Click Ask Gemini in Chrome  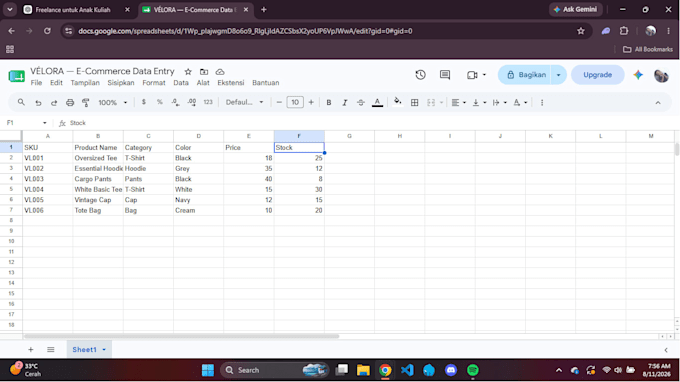click(x=576, y=9)
